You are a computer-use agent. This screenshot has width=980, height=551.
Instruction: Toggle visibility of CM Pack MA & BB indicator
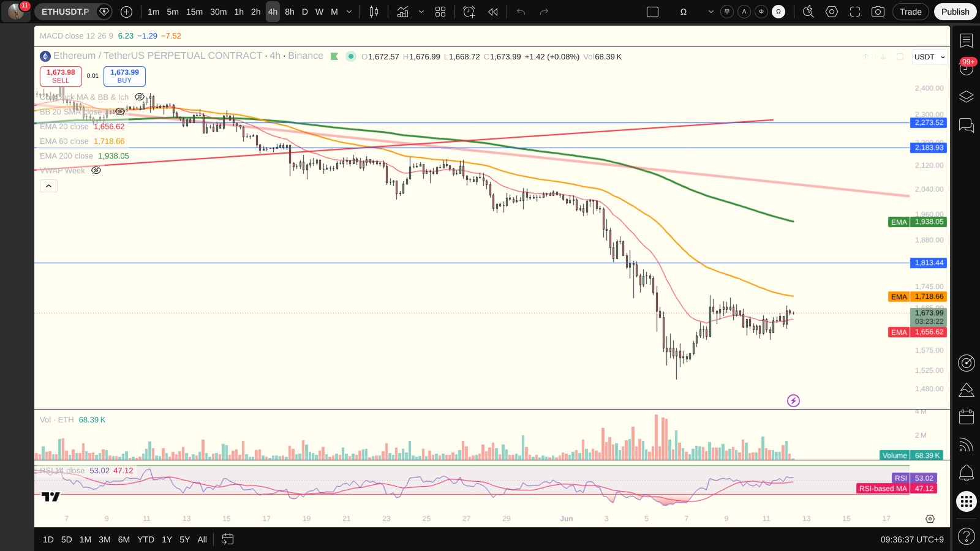(x=140, y=97)
